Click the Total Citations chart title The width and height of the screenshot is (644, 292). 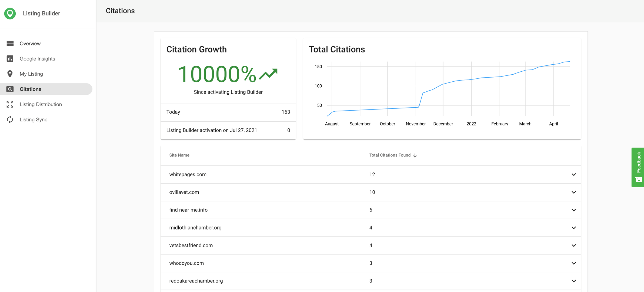[337, 49]
